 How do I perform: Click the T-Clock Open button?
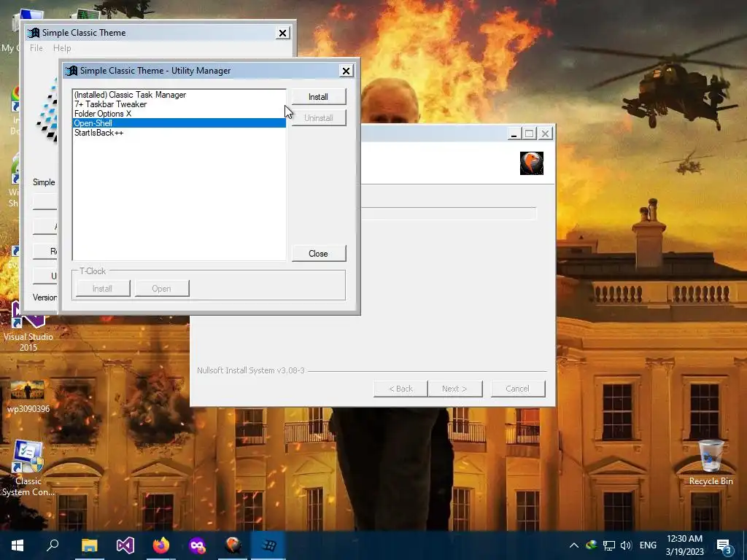(x=161, y=289)
